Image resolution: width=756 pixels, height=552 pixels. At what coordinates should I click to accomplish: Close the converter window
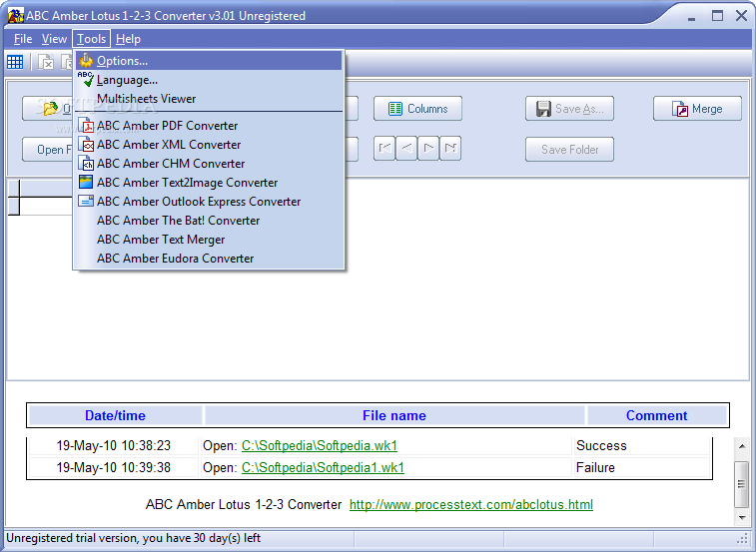coord(742,16)
